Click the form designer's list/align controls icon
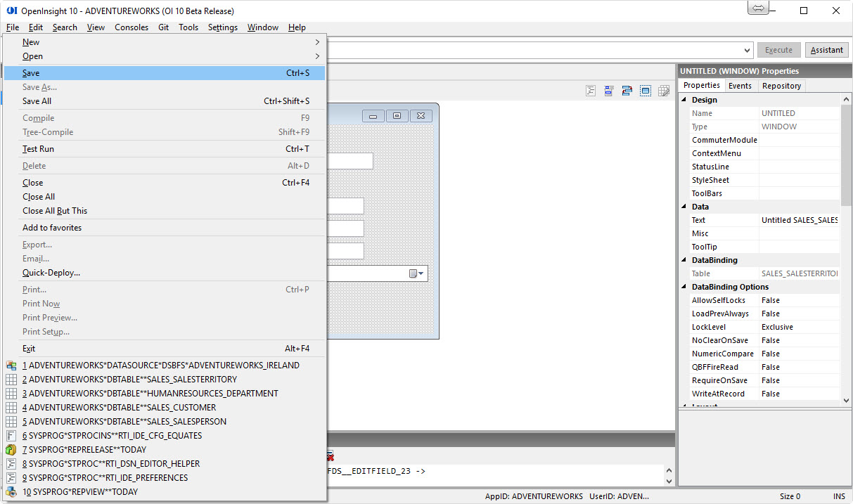 pyautogui.click(x=609, y=91)
